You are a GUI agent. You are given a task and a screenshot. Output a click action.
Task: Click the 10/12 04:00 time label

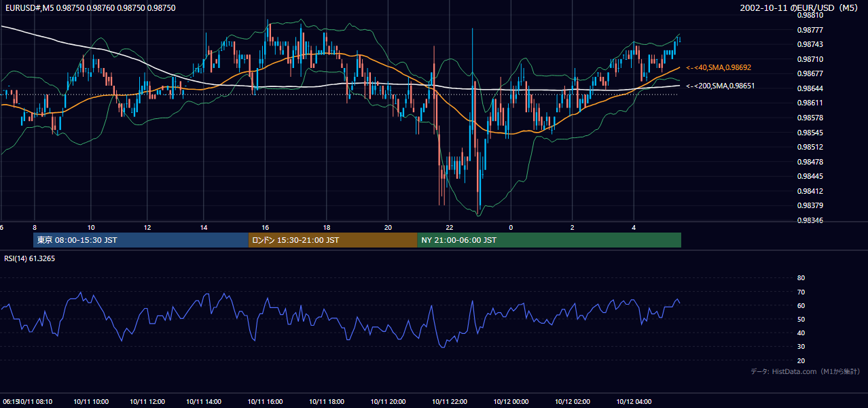pyautogui.click(x=634, y=402)
